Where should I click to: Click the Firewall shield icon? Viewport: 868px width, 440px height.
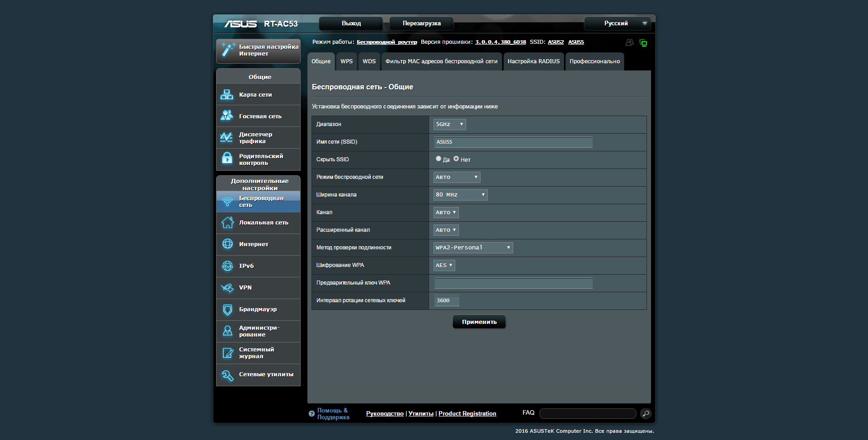pos(227,309)
